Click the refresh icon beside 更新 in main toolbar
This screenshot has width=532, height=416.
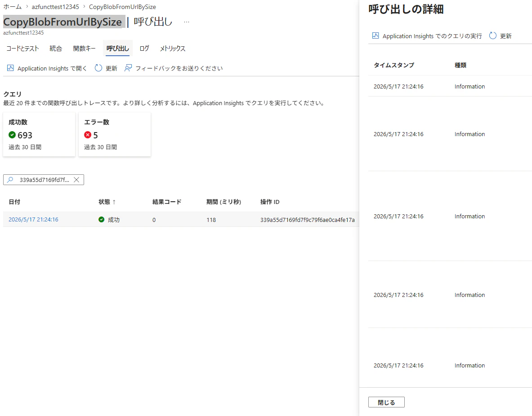[98, 68]
